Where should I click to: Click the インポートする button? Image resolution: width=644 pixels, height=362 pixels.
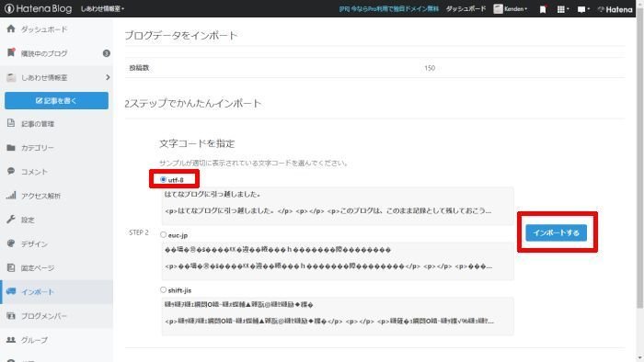point(556,232)
